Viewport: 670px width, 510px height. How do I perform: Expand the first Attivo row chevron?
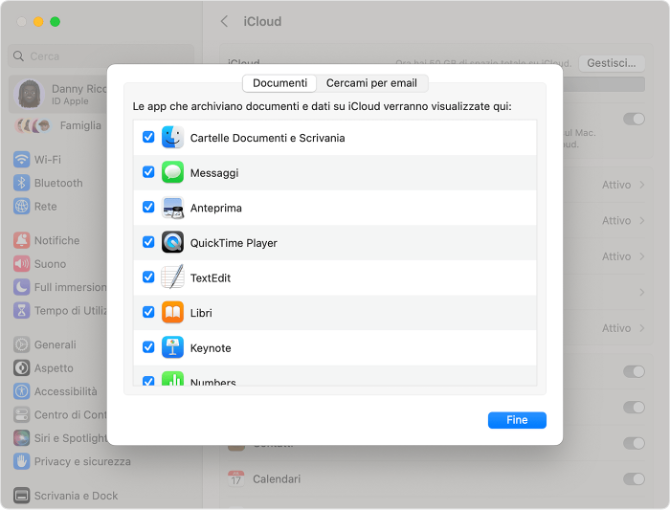click(x=642, y=185)
